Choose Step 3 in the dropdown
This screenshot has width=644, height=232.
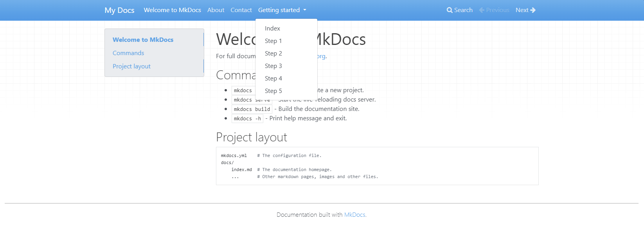tap(286, 66)
